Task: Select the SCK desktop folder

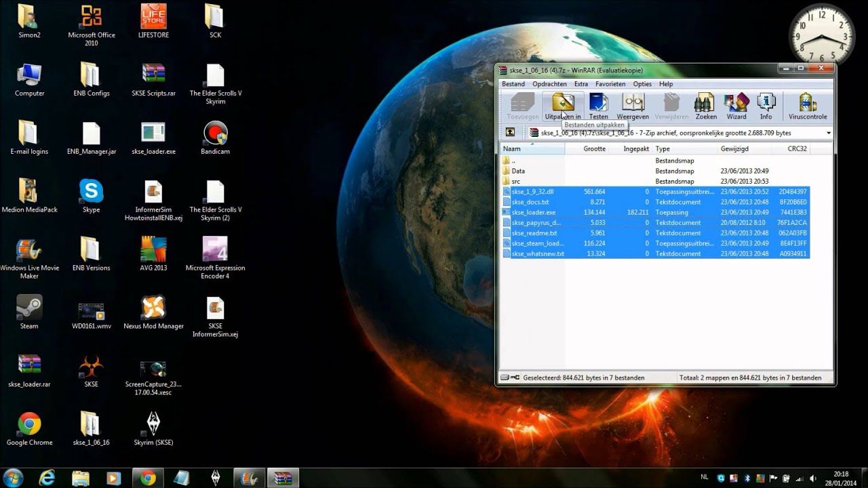Action: coord(215,21)
